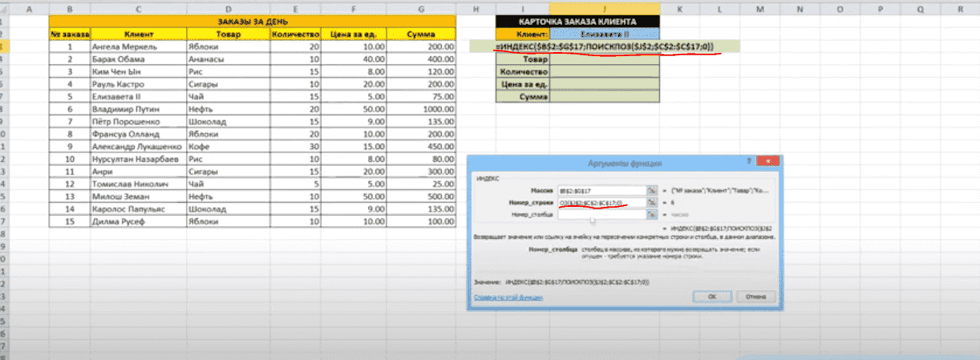Image resolution: width=980 pixels, height=360 pixels.
Task: Open the Справка по этой функции link
Action: (508, 297)
